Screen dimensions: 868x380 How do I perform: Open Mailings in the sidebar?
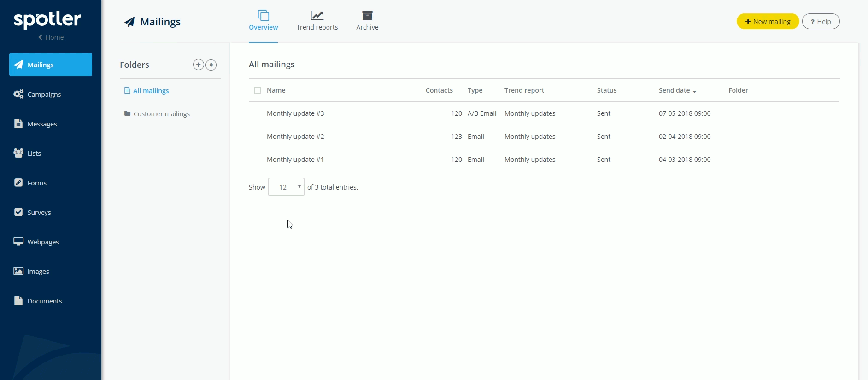[51, 65]
